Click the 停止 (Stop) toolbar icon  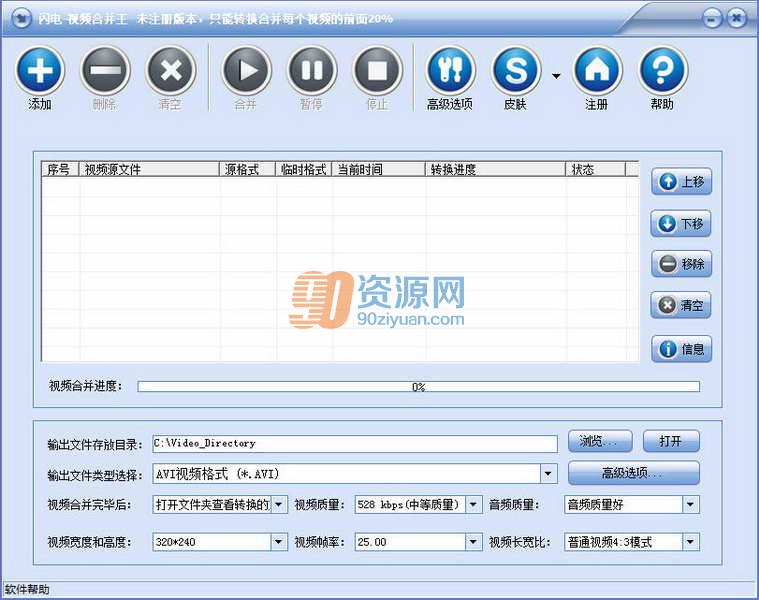tap(378, 71)
